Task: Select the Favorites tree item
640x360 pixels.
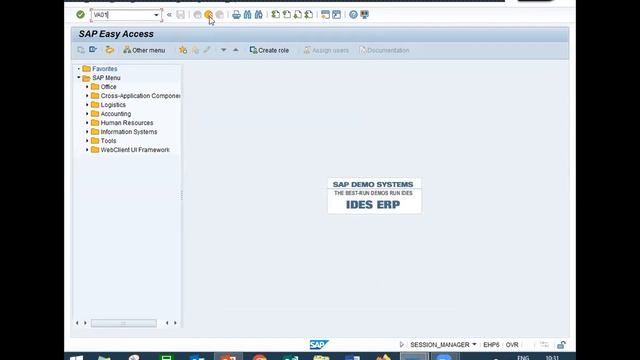Action: tap(104, 69)
